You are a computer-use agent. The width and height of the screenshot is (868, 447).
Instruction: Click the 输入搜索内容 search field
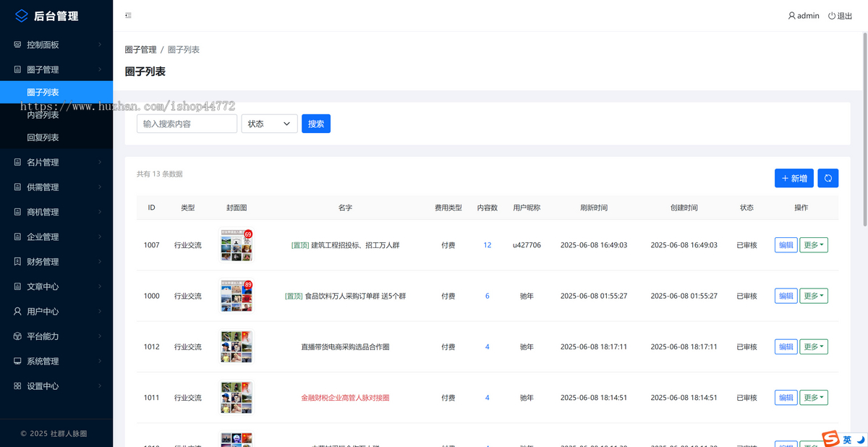187,124
